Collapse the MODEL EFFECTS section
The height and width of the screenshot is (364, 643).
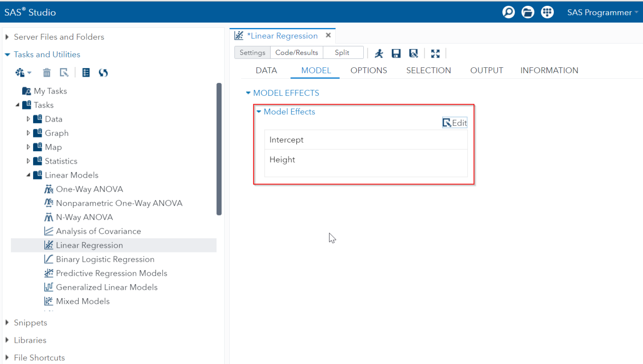tap(248, 93)
